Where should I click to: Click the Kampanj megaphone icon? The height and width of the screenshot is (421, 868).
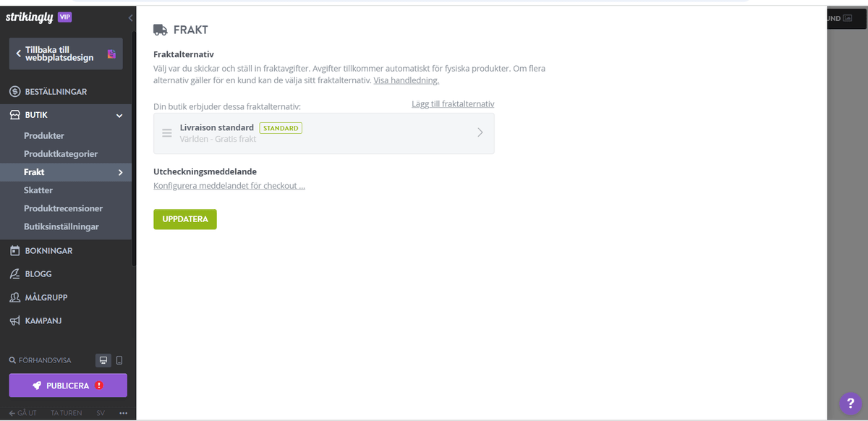(x=14, y=320)
